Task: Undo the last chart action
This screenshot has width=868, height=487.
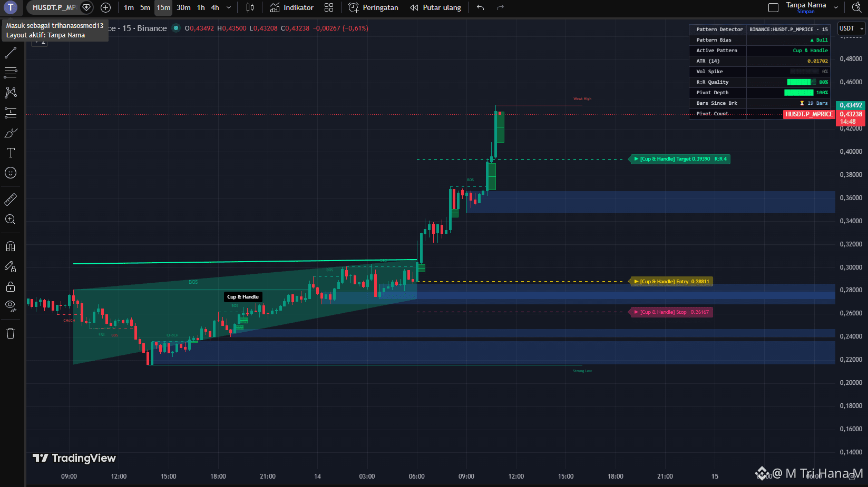Action: (480, 7)
